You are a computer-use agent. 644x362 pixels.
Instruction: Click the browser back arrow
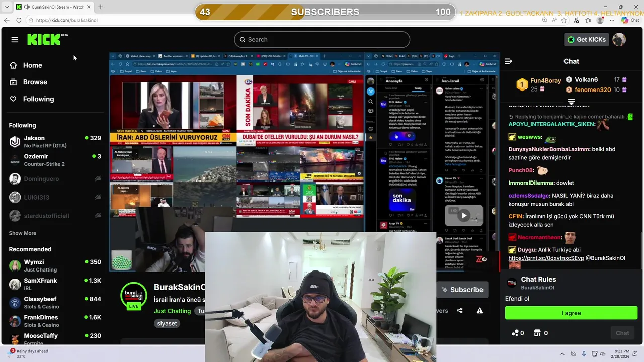coord(7,20)
